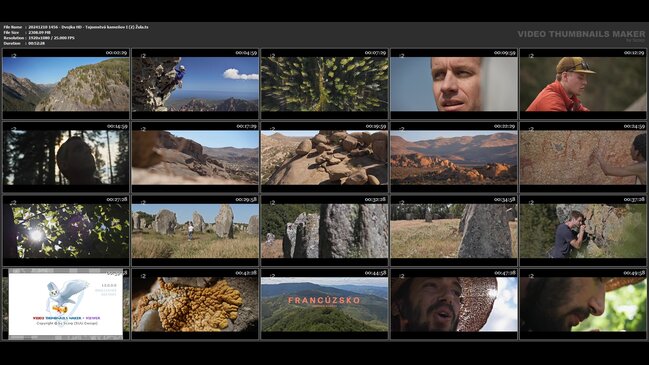Open the standing stones field thumbnail at 00:29:58

(195, 231)
